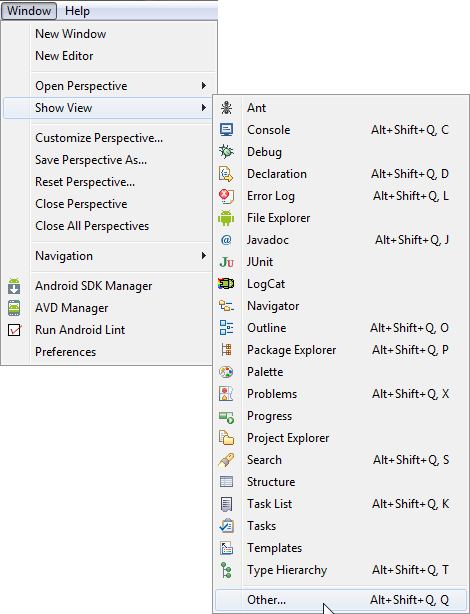This screenshot has width=470, height=614.
Task: Open Other... views dialog entry
Action: [341, 600]
